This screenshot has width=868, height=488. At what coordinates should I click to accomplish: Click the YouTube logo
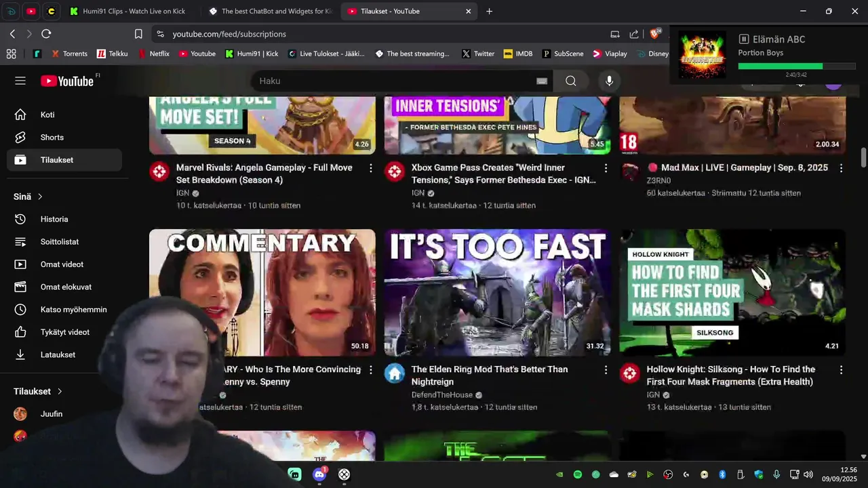coord(67,81)
